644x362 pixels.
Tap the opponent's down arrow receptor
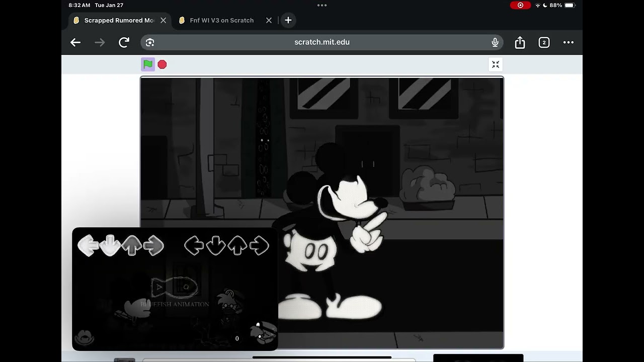110,246
